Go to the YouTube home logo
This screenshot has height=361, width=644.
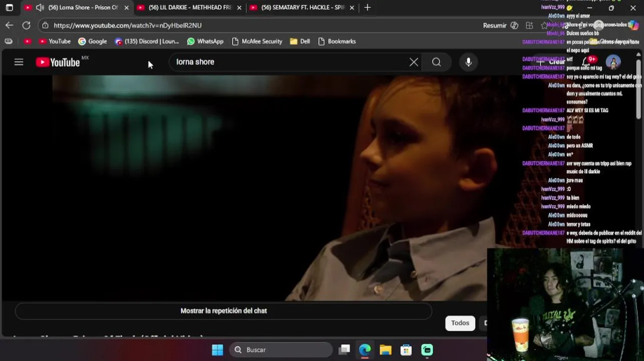58,62
